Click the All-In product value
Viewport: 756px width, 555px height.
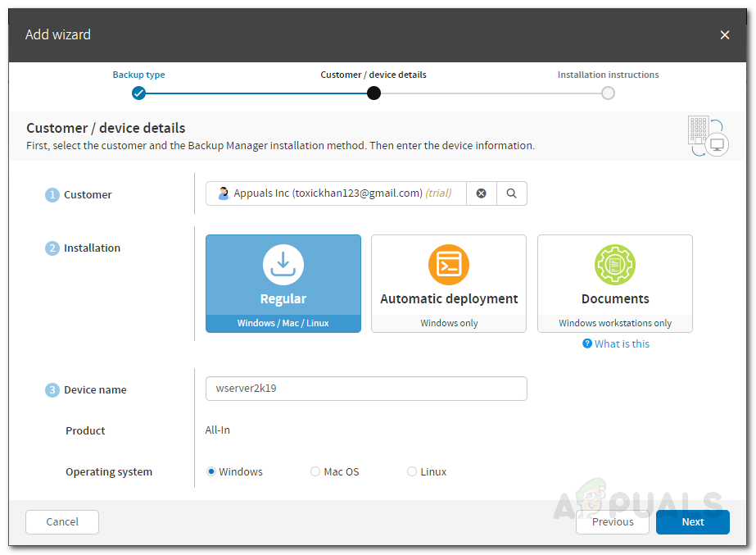point(217,430)
